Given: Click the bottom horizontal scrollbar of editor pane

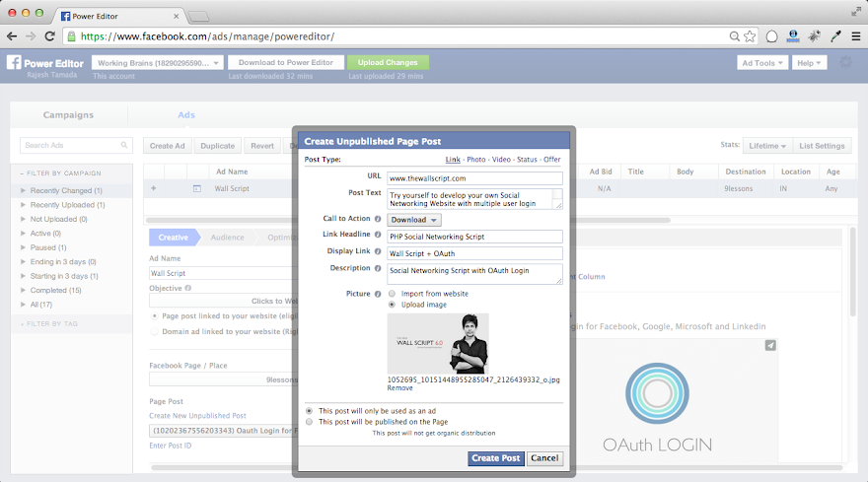Looking at the screenshot, I should tap(496, 467).
